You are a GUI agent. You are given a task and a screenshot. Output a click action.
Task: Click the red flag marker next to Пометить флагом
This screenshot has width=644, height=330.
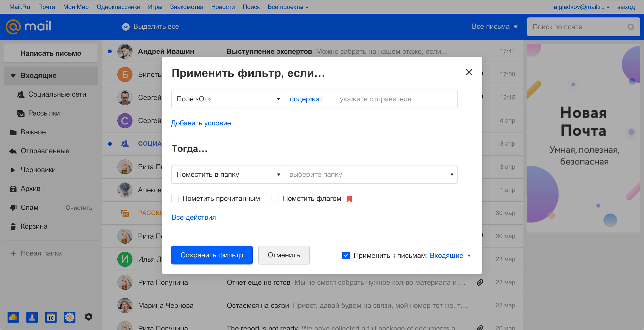(x=350, y=199)
